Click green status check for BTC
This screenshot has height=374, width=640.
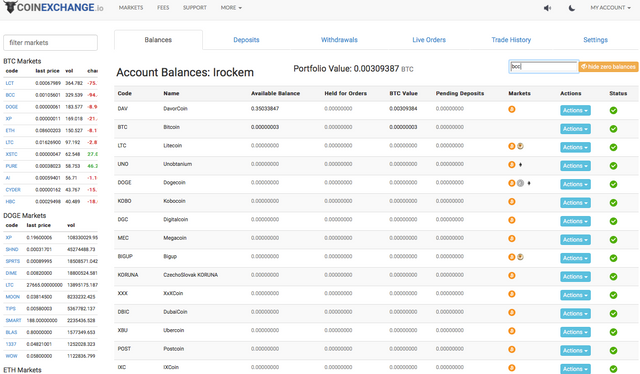613,129
